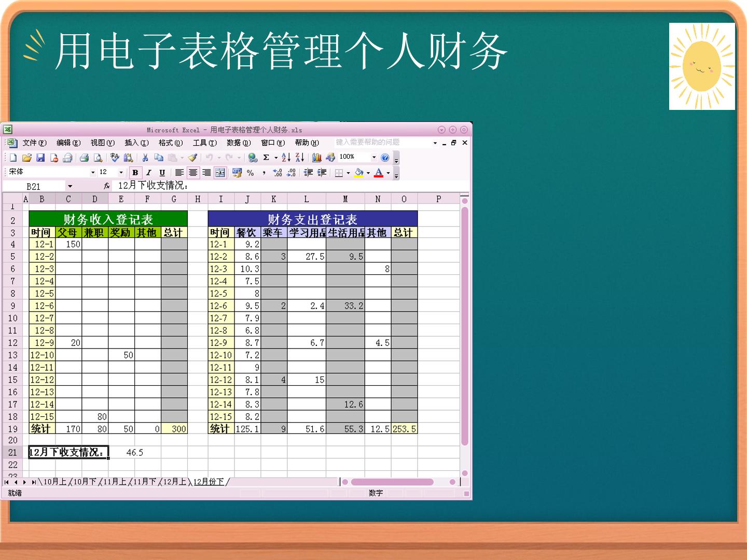Run the Spelling check icon
The image size is (747, 560).
115,158
